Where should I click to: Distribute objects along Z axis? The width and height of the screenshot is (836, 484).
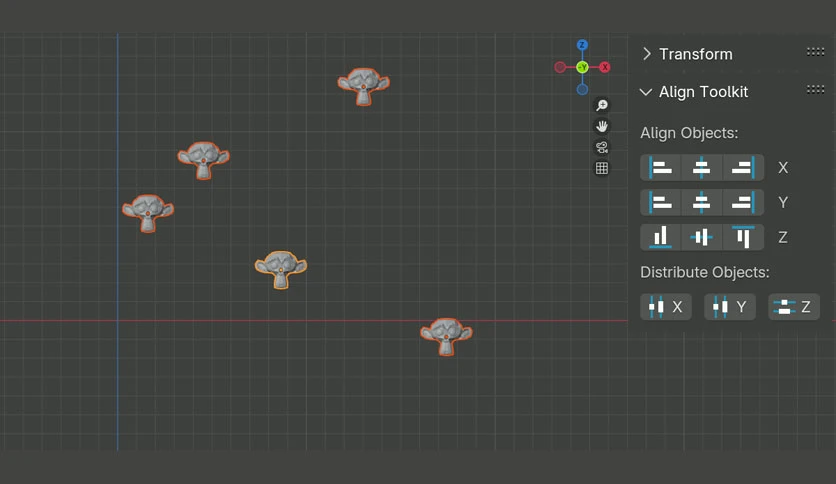coord(794,307)
